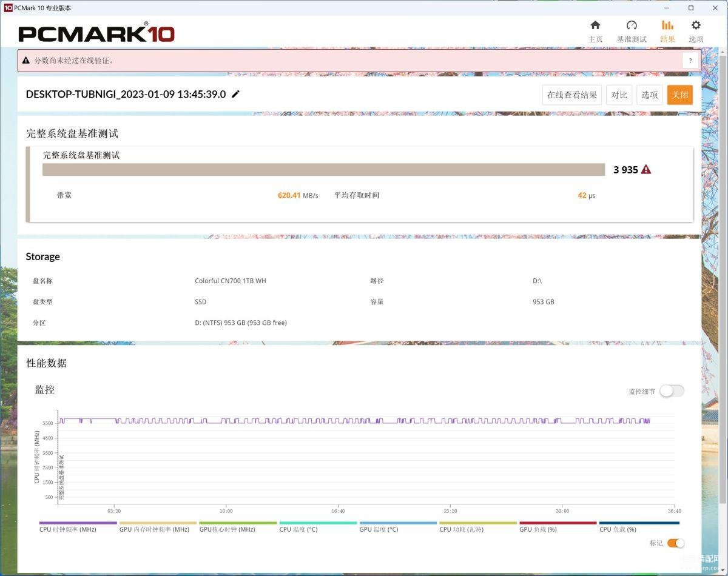The image size is (728, 576).
Task: Click the question mark help button in banner
Action: (x=690, y=61)
